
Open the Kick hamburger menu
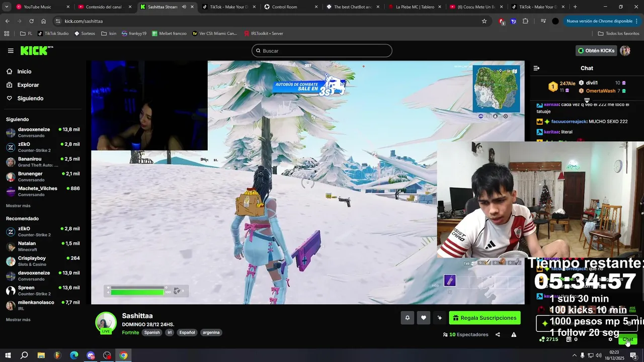point(11,51)
